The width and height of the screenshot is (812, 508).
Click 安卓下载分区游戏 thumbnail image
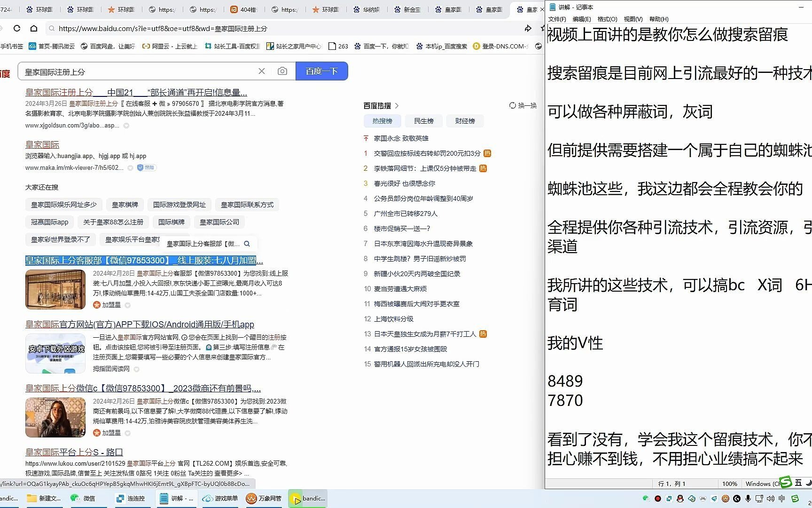pyautogui.click(x=55, y=353)
